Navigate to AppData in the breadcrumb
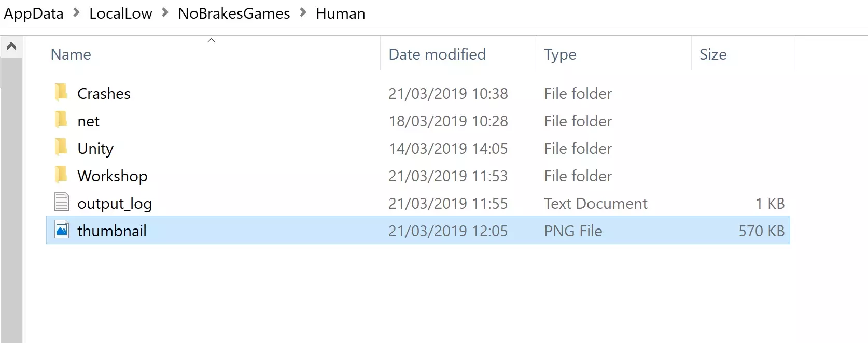 (x=34, y=13)
